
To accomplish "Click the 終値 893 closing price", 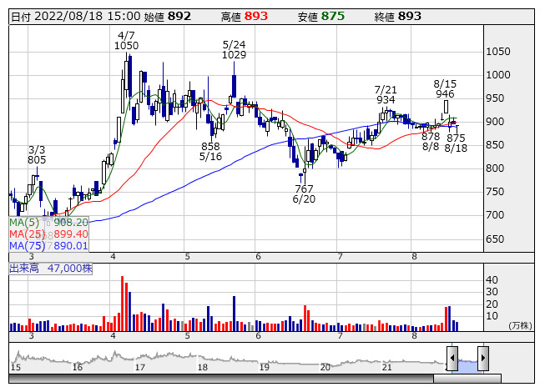I will coord(398,17).
